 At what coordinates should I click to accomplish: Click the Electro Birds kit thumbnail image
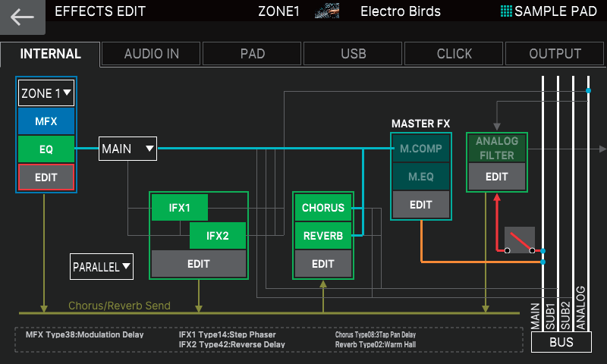[x=326, y=11]
